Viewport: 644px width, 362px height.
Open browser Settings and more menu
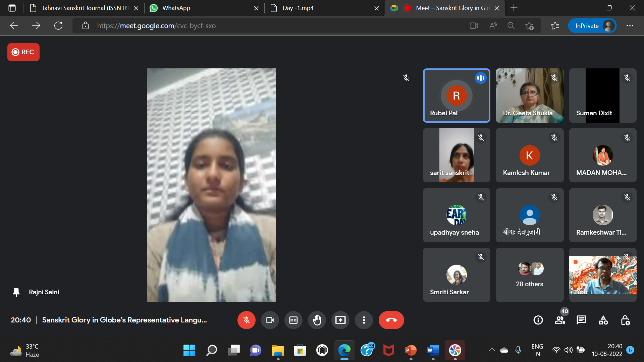[630, 26]
